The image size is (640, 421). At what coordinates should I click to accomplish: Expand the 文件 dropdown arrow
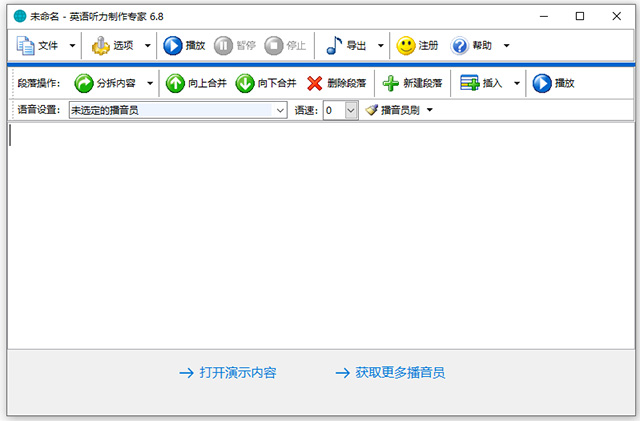click(x=72, y=45)
